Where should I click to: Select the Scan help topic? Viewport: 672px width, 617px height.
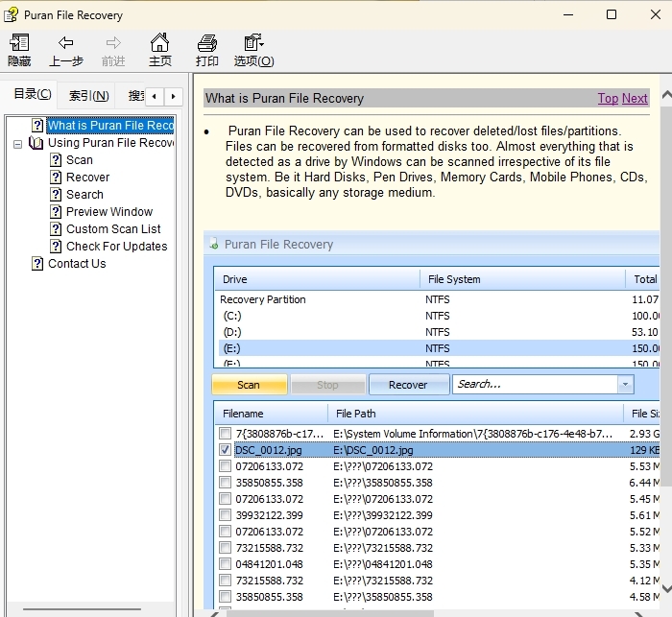coord(80,160)
